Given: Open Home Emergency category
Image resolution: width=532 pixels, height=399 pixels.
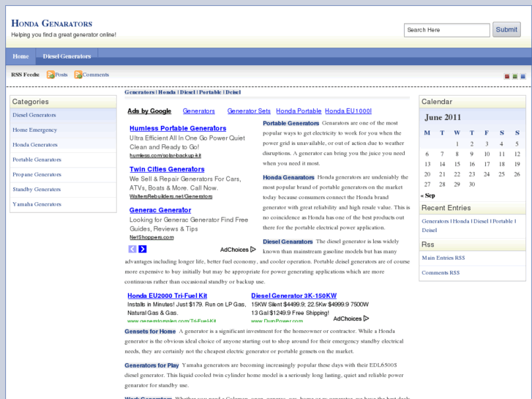Looking at the screenshot, I should [x=34, y=130].
